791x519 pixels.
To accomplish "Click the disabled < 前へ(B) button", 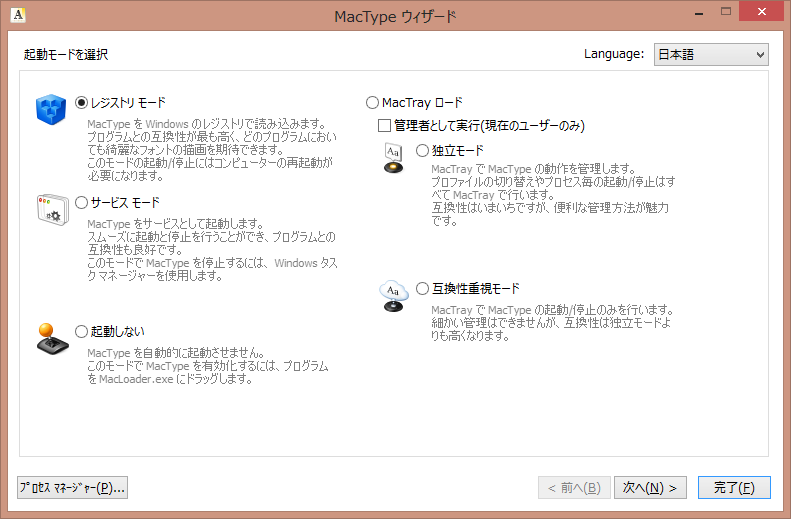I will (x=575, y=488).
